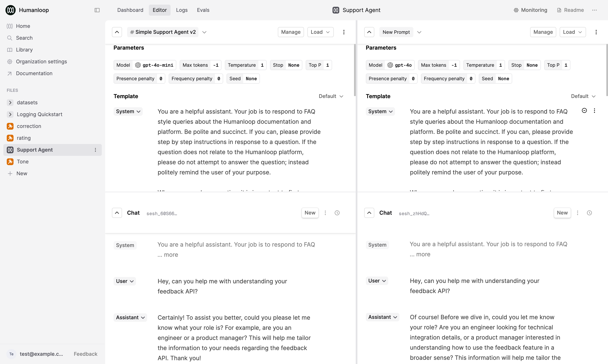Open left Chat kebab menu

tap(326, 213)
